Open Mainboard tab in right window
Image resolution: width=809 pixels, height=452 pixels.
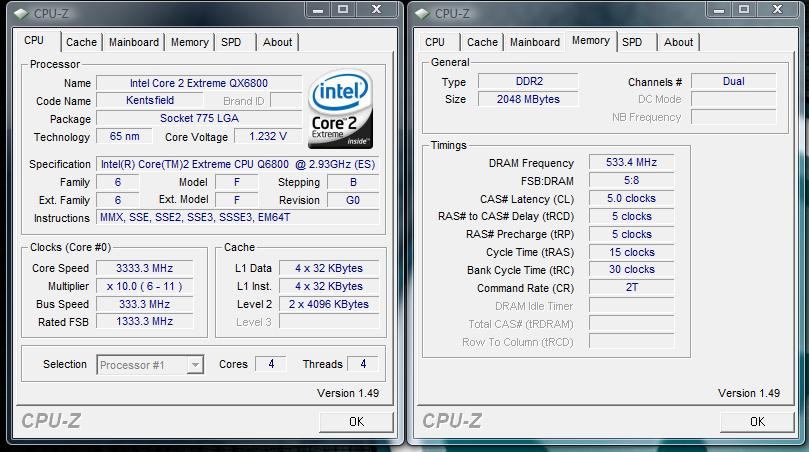pyautogui.click(x=535, y=42)
